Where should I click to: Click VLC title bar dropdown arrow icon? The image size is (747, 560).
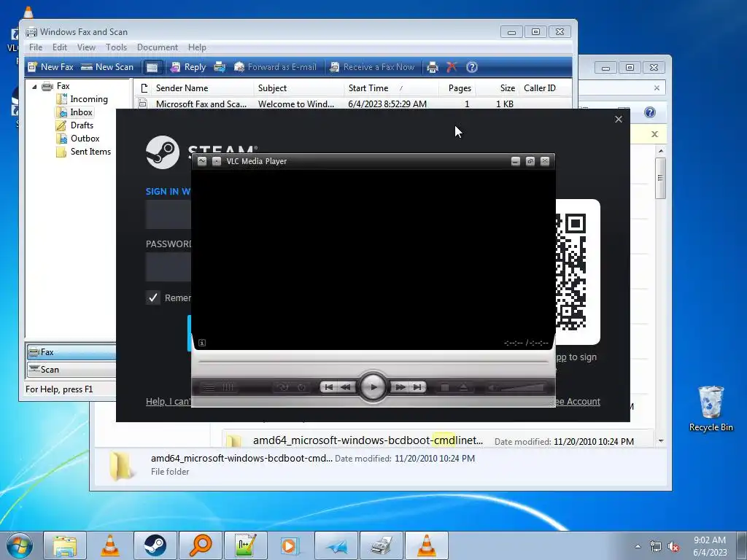point(202,161)
